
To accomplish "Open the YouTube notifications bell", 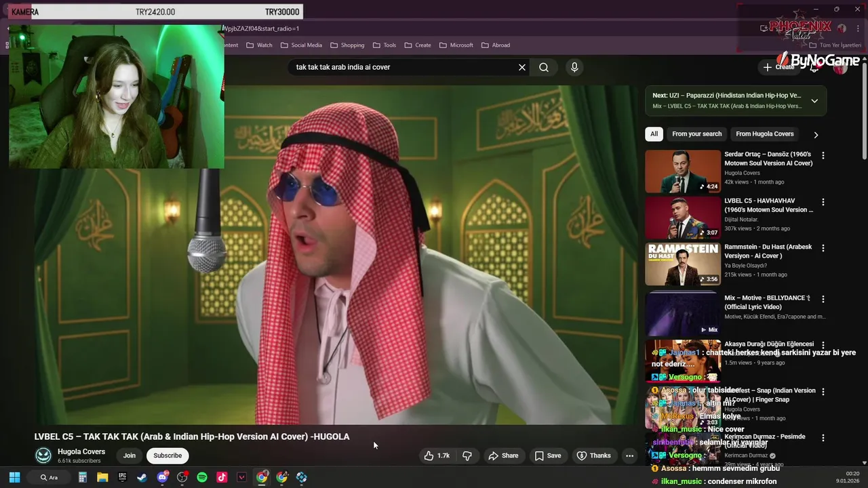I will [x=815, y=67].
